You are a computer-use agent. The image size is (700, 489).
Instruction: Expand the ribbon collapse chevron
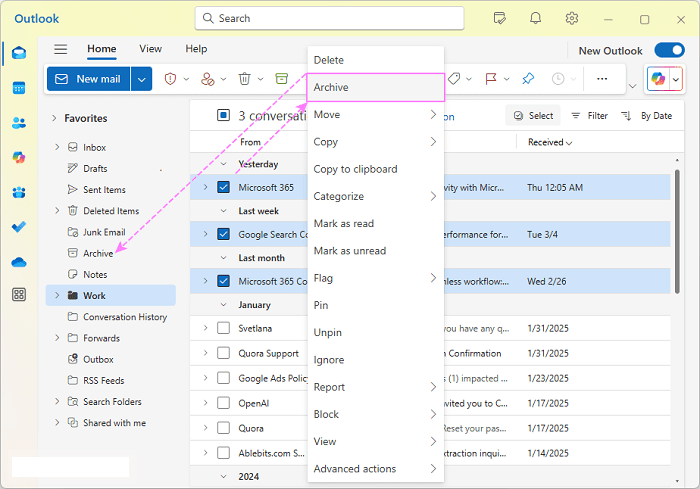633,86
